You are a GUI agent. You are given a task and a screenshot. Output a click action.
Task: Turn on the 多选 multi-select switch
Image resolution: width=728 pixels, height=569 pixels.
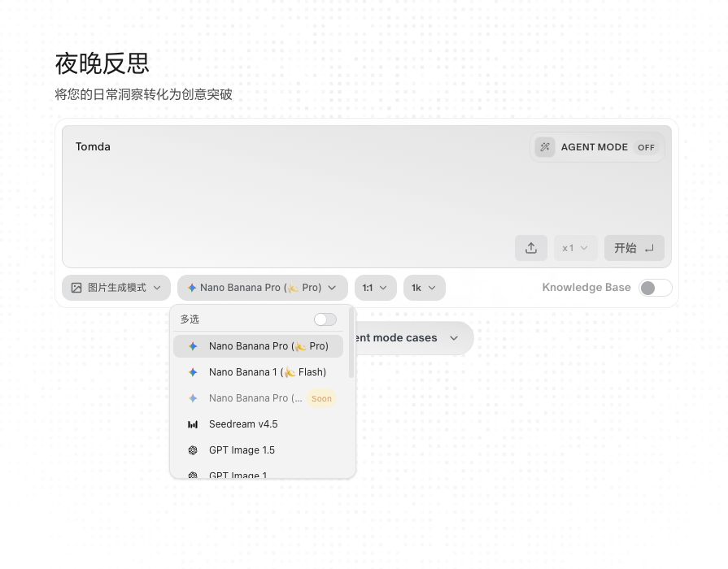click(x=325, y=319)
